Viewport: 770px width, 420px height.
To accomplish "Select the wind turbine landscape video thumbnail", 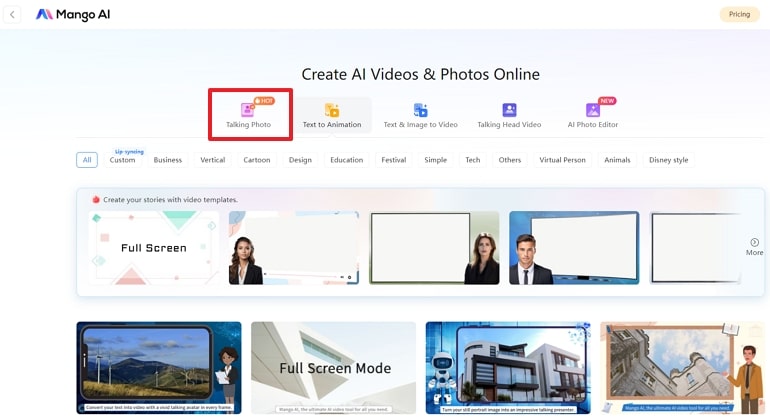I will (x=158, y=367).
